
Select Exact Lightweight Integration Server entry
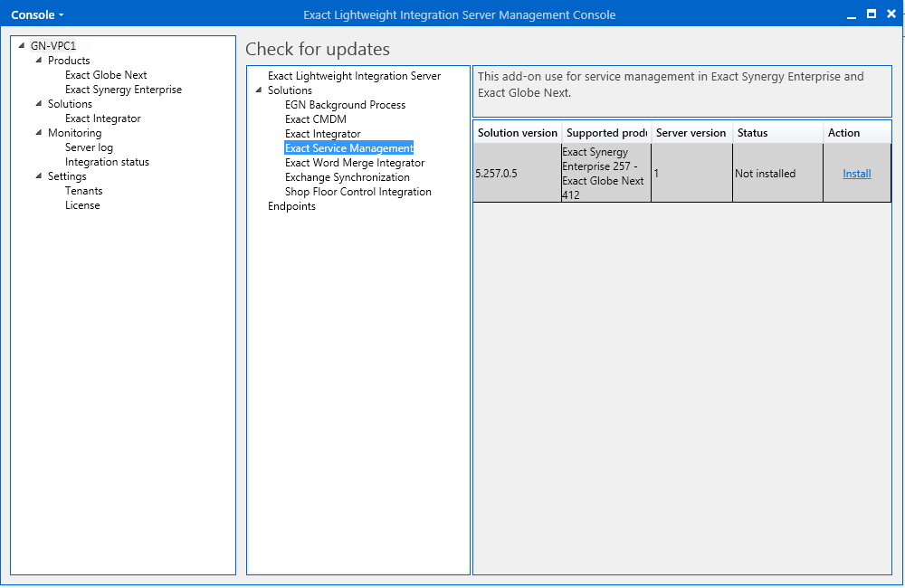pos(355,76)
